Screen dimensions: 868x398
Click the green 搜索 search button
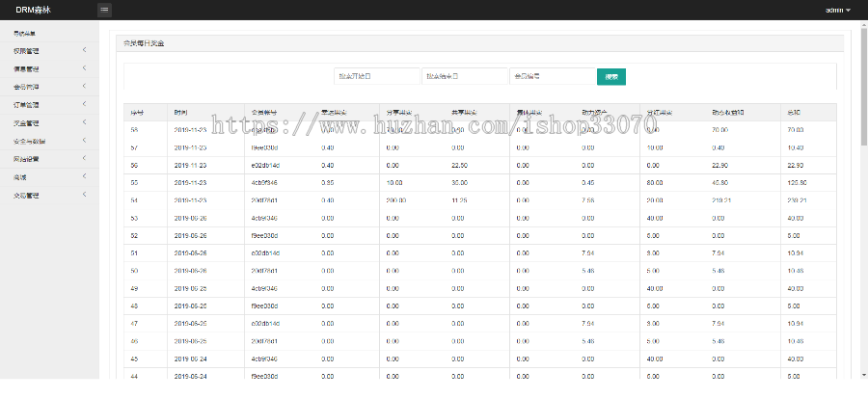[x=611, y=76]
